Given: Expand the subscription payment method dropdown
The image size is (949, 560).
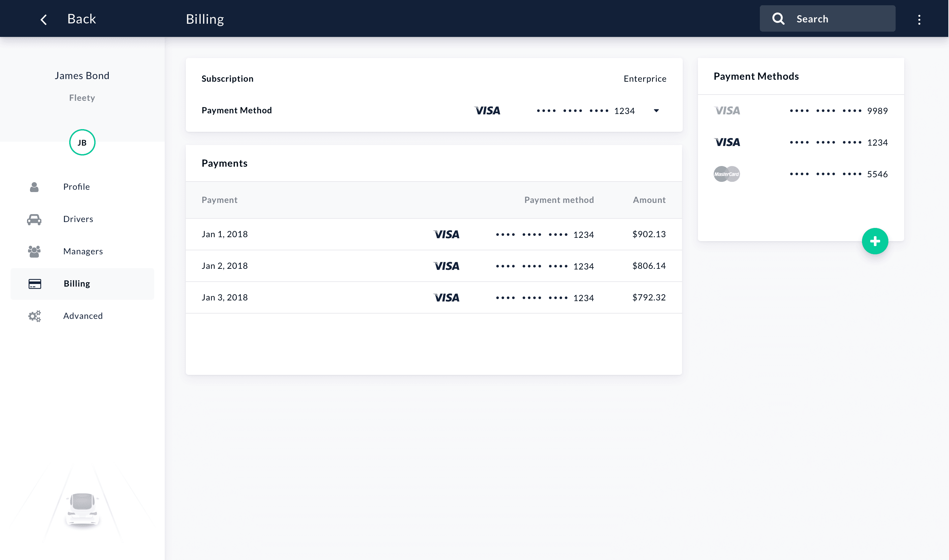Looking at the screenshot, I should coord(656,111).
